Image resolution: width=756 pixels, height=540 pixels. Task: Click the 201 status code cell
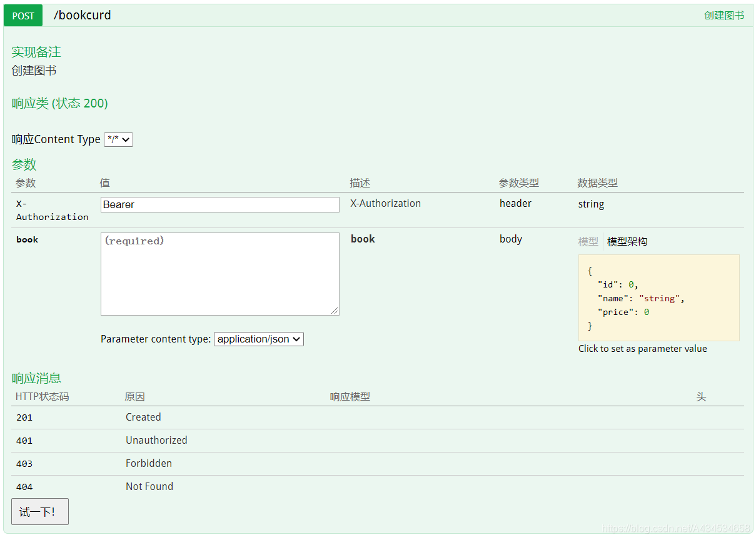pyautogui.click(x=24, y=417)
